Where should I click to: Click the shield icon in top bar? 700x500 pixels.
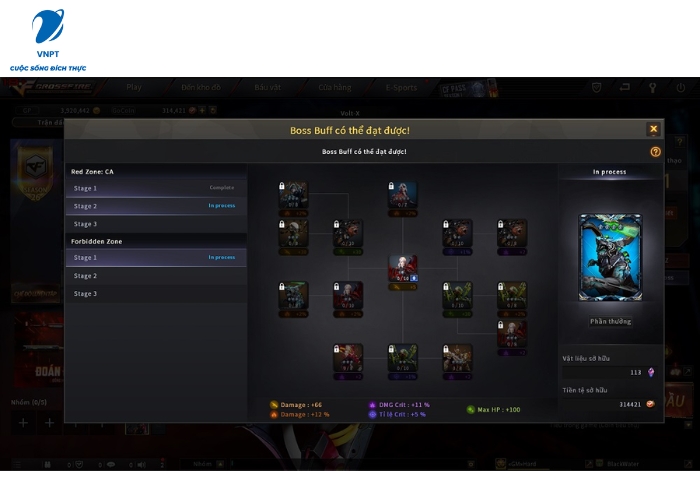point(596,88)
